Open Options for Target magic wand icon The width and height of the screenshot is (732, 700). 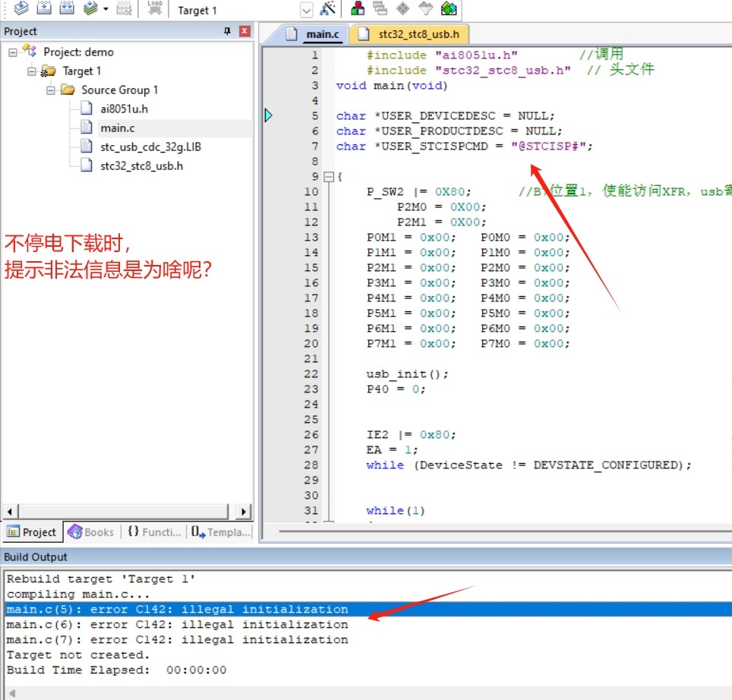[x=328, y=9]
